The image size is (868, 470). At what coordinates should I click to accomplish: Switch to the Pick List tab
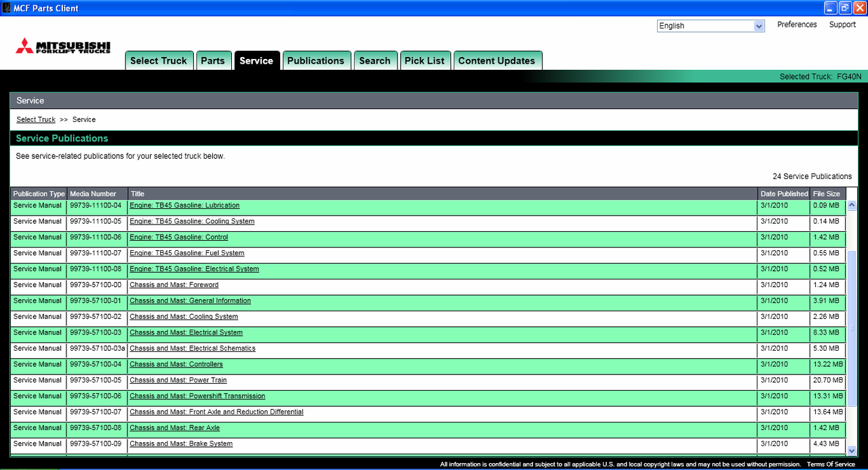pos(425,60)
